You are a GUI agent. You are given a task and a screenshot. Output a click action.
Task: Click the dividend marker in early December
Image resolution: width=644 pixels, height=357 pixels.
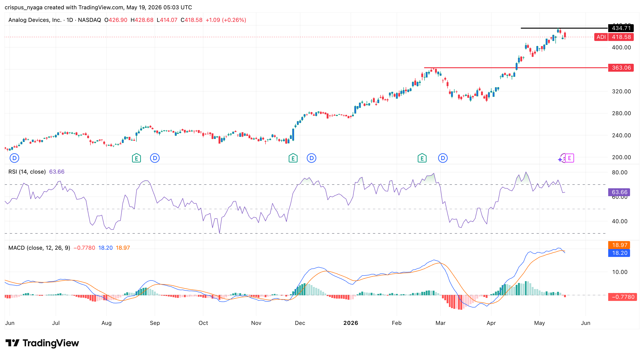312,158
